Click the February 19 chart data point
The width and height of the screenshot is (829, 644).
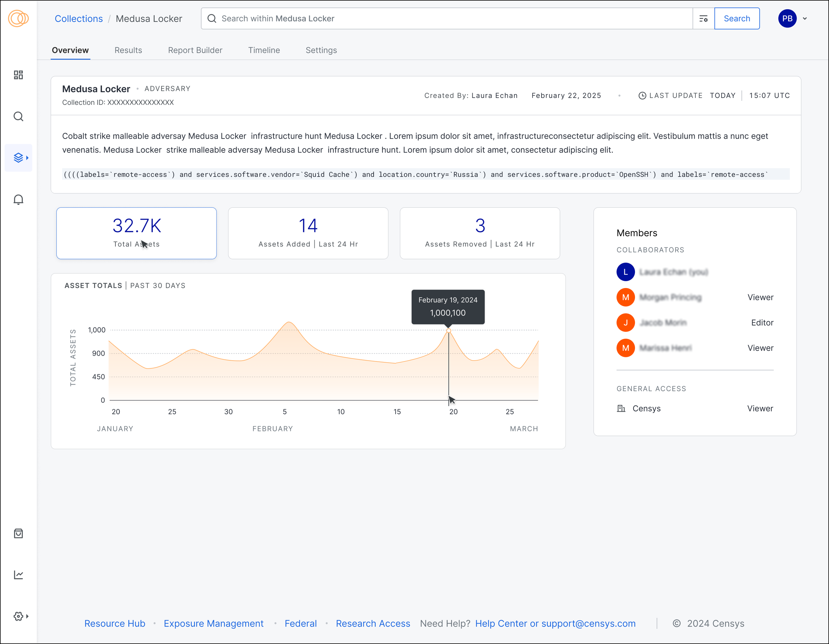449,331
